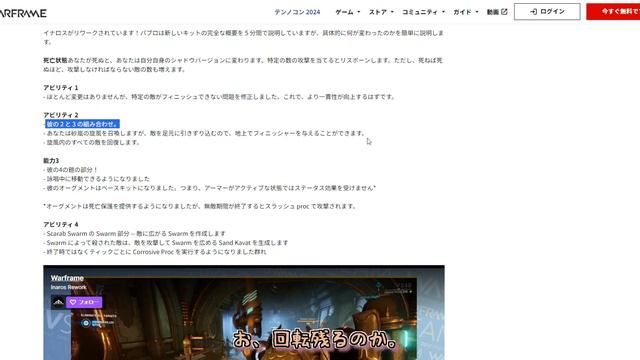Click the line mentioning Sand Kavat
The height and width of the screenshot is (360, 640).
[x=165, y=242]
